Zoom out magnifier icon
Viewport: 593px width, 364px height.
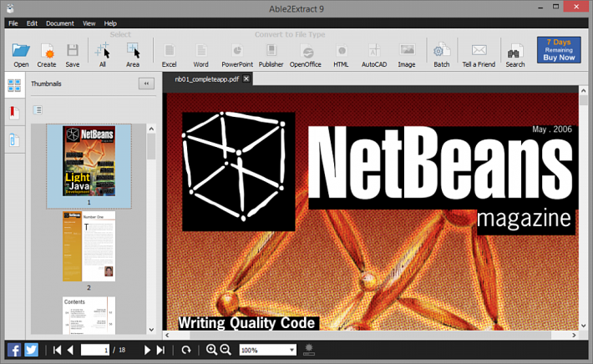[x=226, y=350]
